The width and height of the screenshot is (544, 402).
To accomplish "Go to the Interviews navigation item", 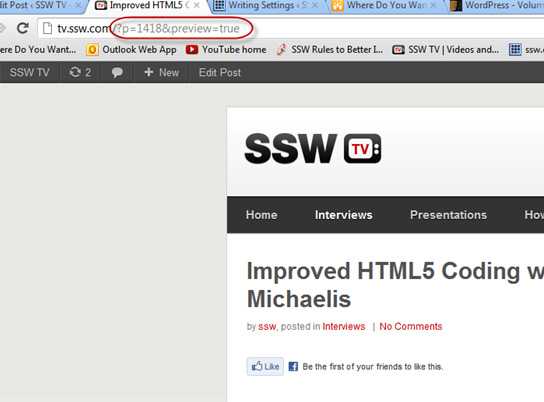I will [x=343, y=215].
